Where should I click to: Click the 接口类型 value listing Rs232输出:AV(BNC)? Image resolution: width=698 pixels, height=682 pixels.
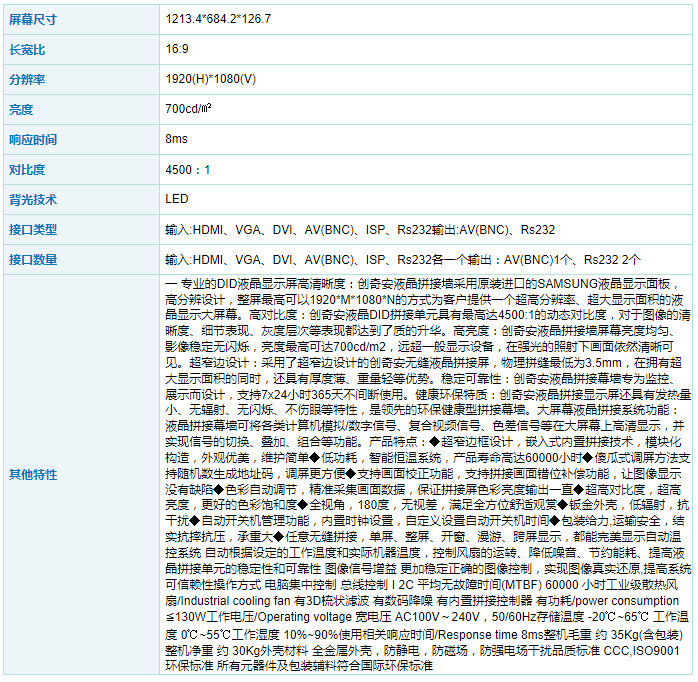coord(360,229)
